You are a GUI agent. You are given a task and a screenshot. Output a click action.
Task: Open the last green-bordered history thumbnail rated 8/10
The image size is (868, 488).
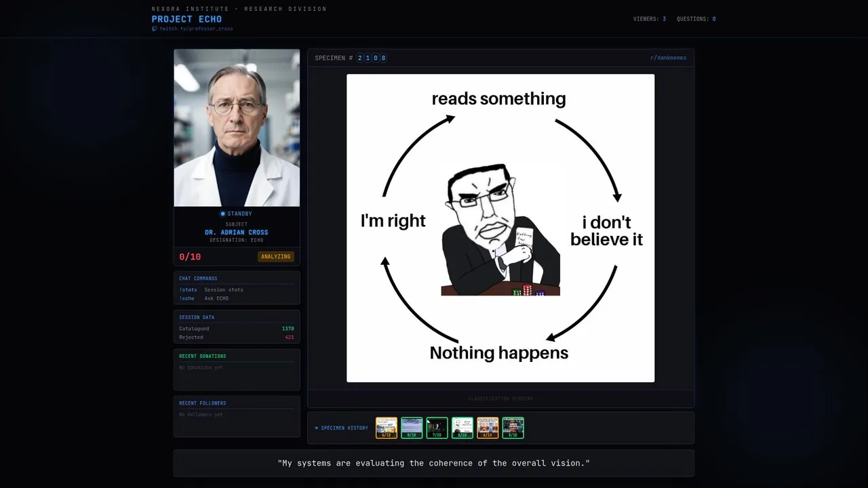513,428
